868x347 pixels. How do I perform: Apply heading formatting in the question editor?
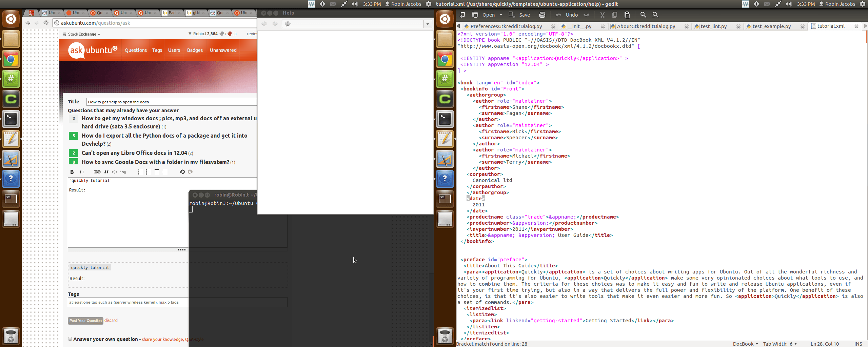point(157,172)
